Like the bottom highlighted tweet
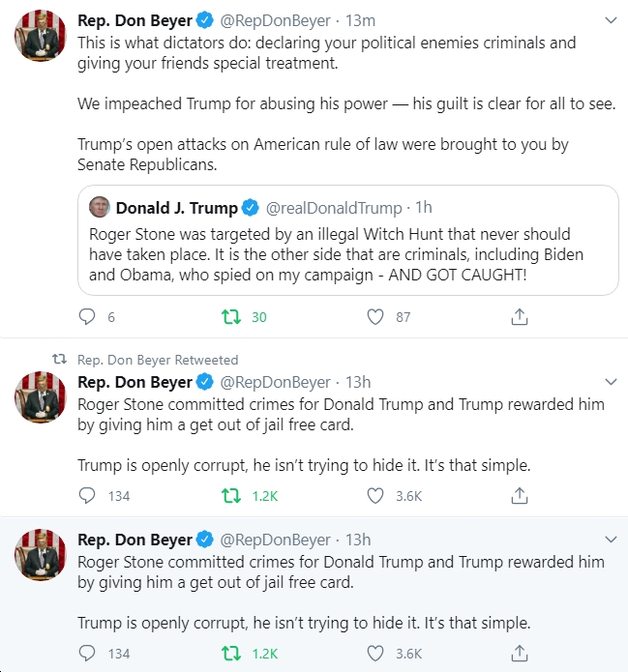This screenshot has width=628, height=672. (375, 654)
